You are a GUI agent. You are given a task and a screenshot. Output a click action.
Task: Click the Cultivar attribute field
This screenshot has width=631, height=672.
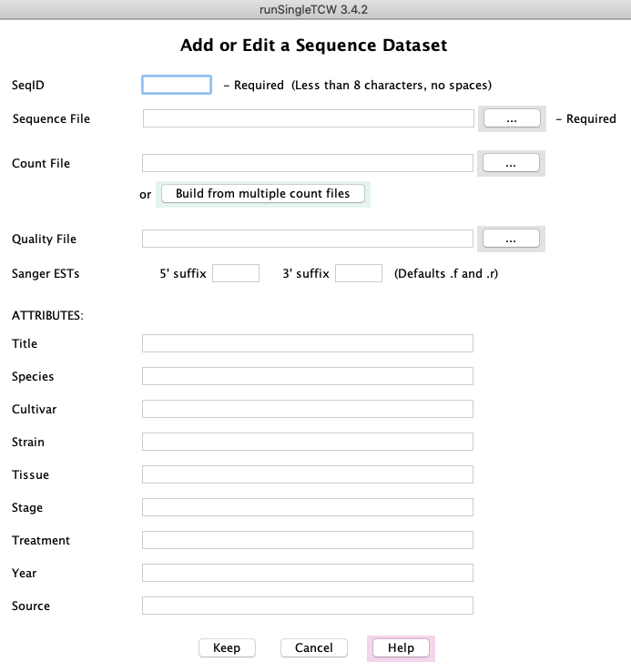[x=308, y=409]
